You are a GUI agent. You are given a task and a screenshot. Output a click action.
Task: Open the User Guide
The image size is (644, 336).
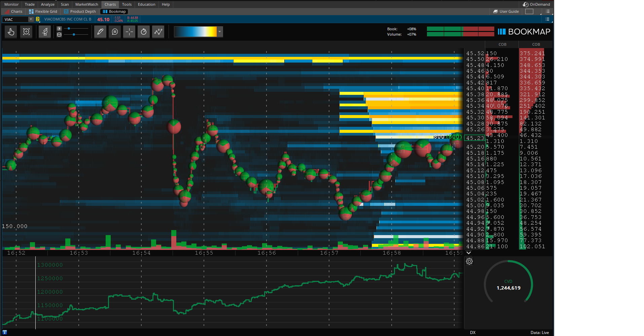coord(506,11)
